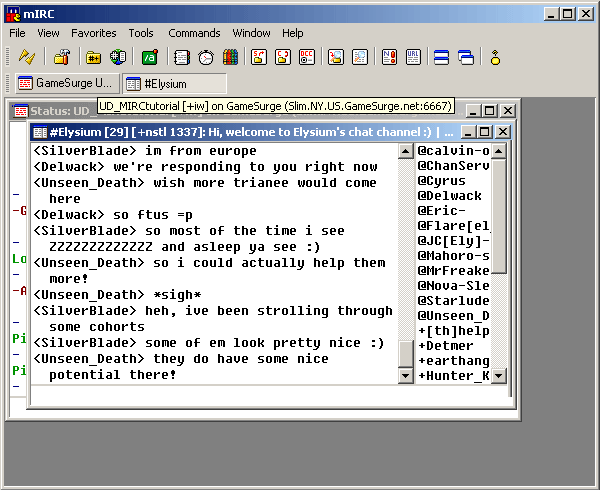Click the mIRC title bar application icon
Screen dimensions: 600x490
click(x=13, y=14)
